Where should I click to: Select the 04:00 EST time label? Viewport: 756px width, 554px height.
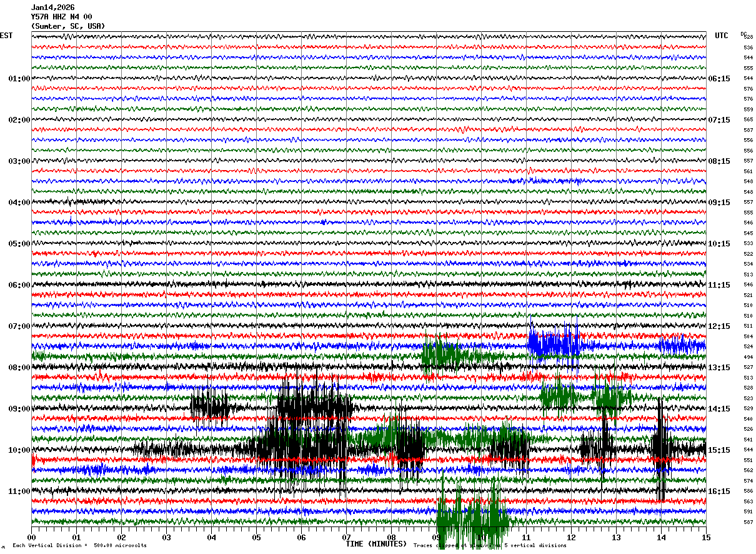click(x=19, y=203)
